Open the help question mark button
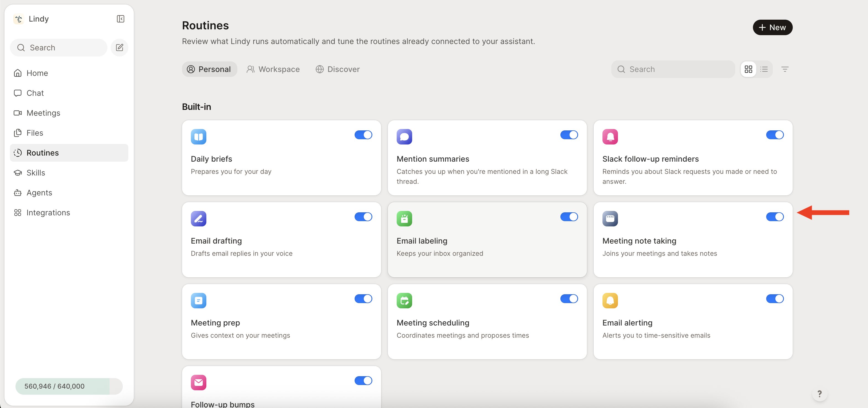The height and width of the screenshot is (408, 868). tap(820, 394)
